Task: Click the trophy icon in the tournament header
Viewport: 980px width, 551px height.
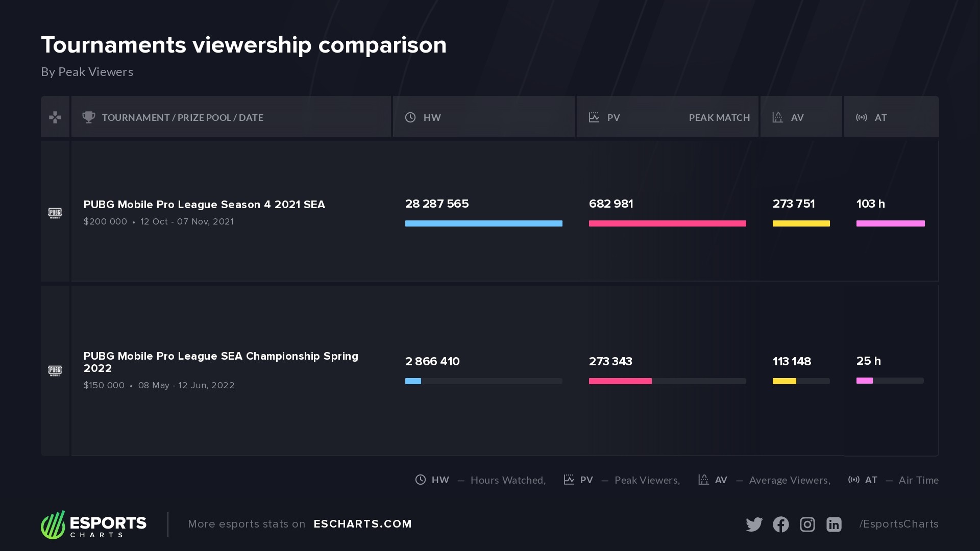Action: (89, 117)
